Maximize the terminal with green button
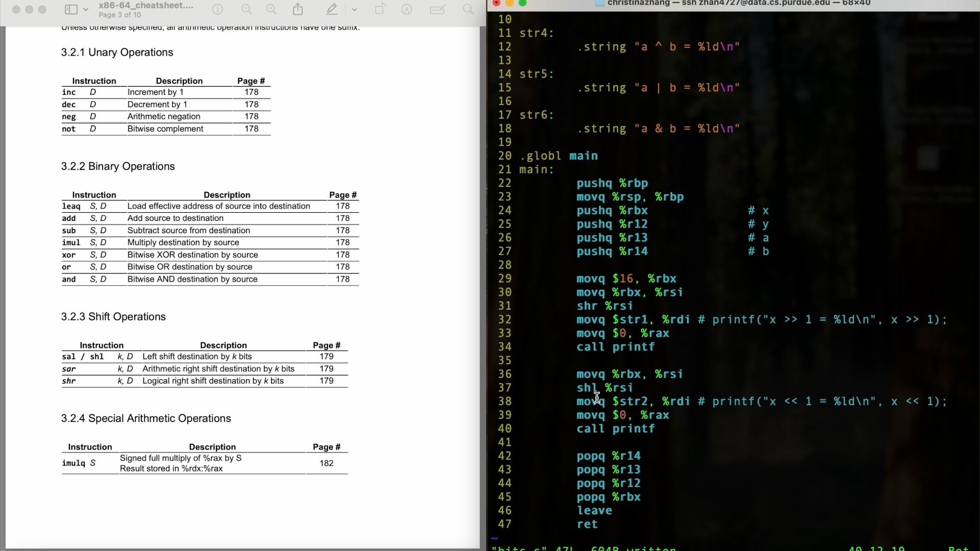Viewport: 980px width, 551px height. tap(523, 3)
